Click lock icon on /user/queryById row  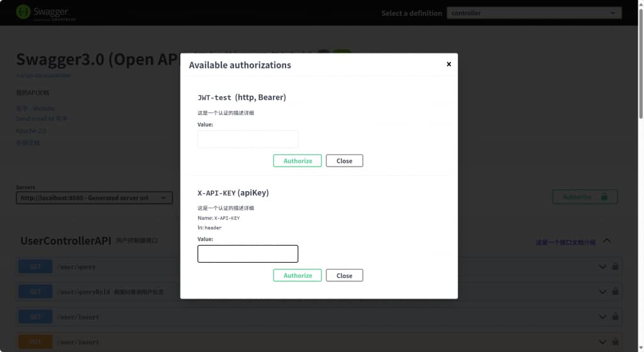[615, 292]
